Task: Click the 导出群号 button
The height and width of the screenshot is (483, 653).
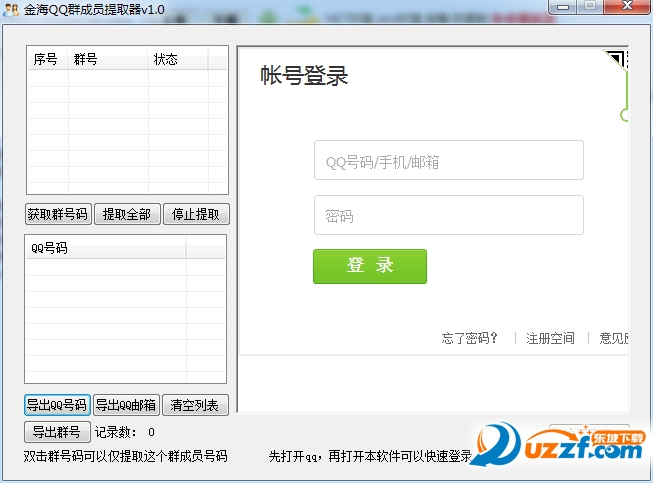Action: tap(57, 432)
